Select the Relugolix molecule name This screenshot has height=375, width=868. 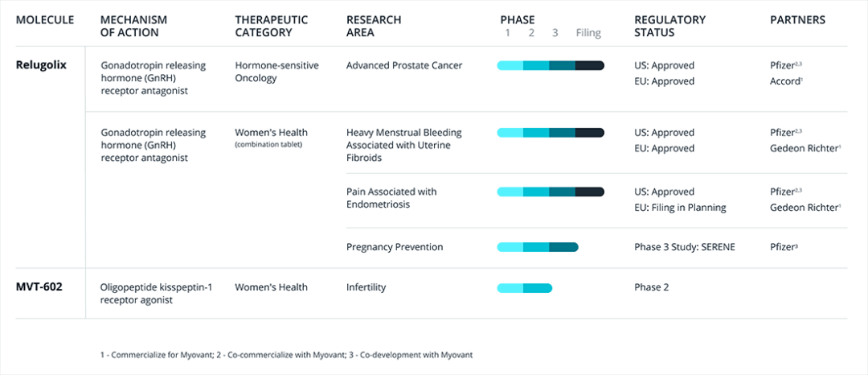(41, 65)
